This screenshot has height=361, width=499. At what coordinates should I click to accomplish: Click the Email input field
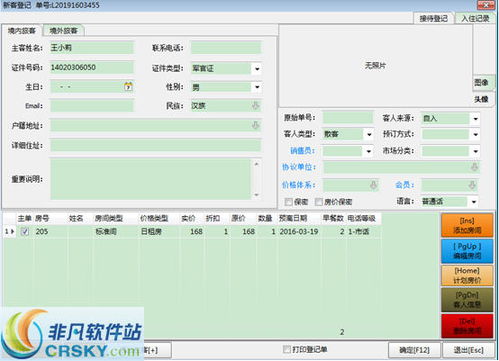(x=92, y=106)
